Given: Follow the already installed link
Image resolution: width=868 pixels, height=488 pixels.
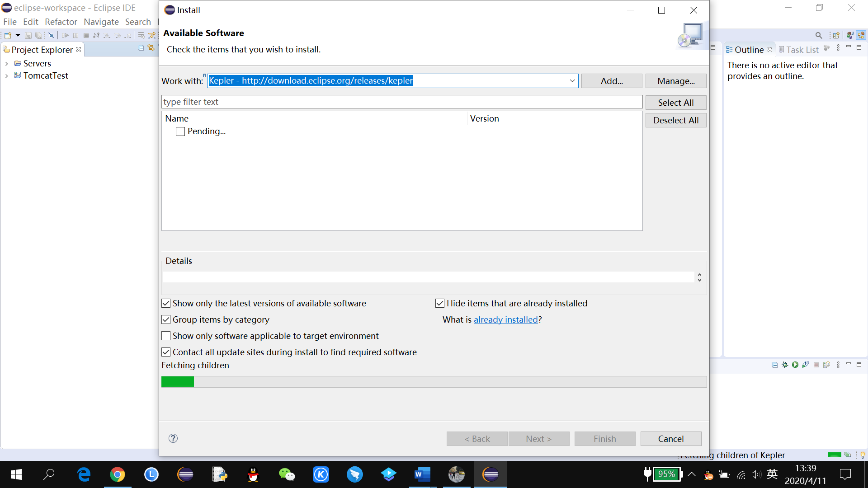Looking at the screenshot, I should click(505, 319).
